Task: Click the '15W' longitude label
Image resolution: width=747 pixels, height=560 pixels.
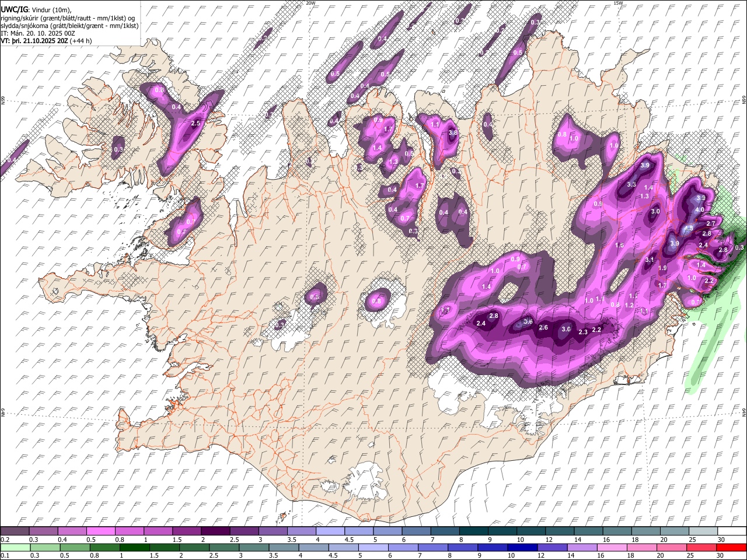Action: tap(617, 3)
